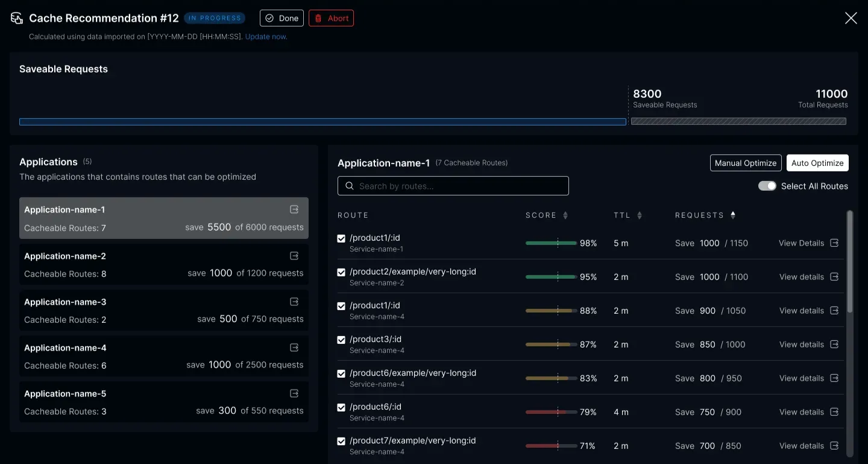The image size is (868, 464).
Task: Open details icon for the 98% score route
Action: [x=834, y=243]
